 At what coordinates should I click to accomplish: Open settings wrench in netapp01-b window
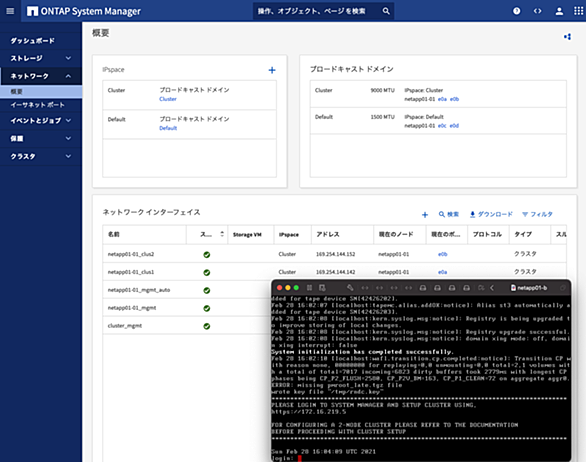pos(350,288)
